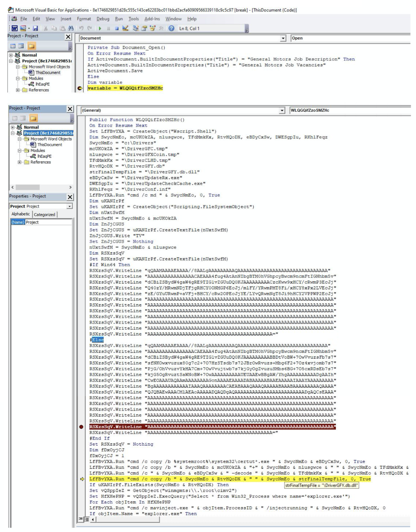Click the Reset (stop) icon
Image resolution: width=416 pixels, height=532 pixels.
pyautogui.click(x=117, y=28)
